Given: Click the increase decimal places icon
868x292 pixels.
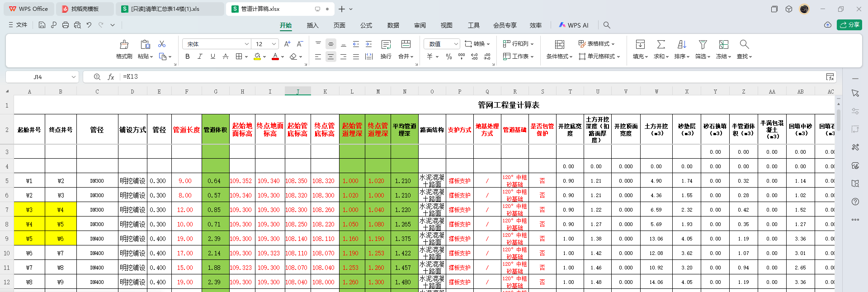Looking at the screenshot, I should click(474, 57).
